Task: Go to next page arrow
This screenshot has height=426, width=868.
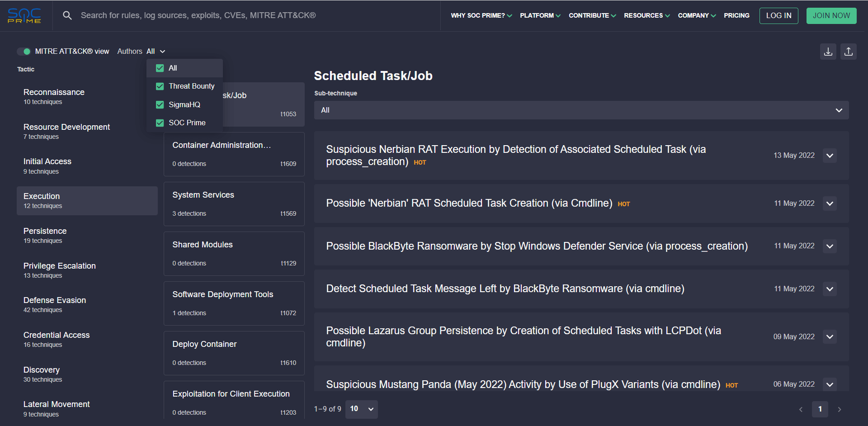Action: coord(840,409)
